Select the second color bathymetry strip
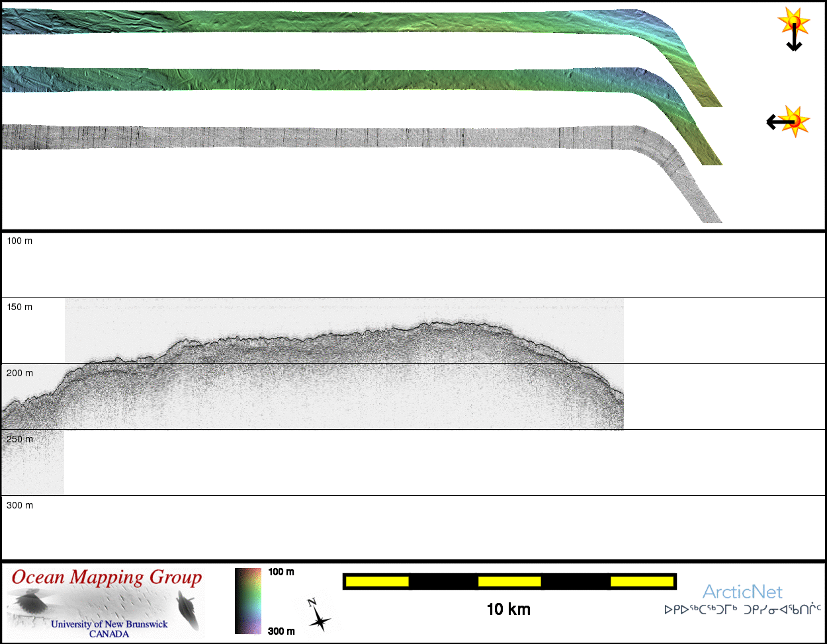Screen dimensions: 827x644 click(331, 79)
